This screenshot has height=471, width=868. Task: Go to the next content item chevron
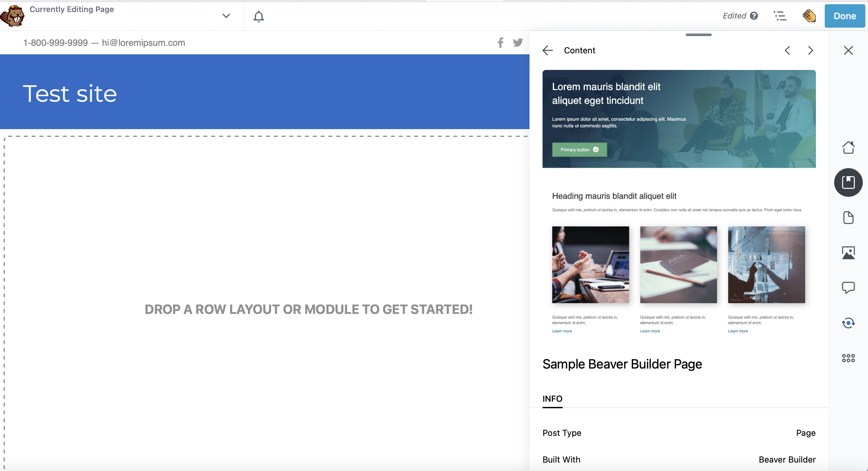[810, 50]
